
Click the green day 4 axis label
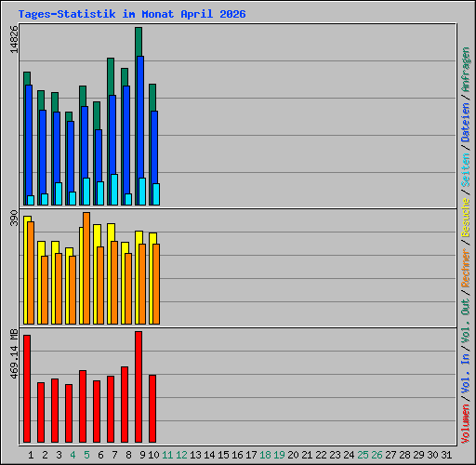click(73, 455)
